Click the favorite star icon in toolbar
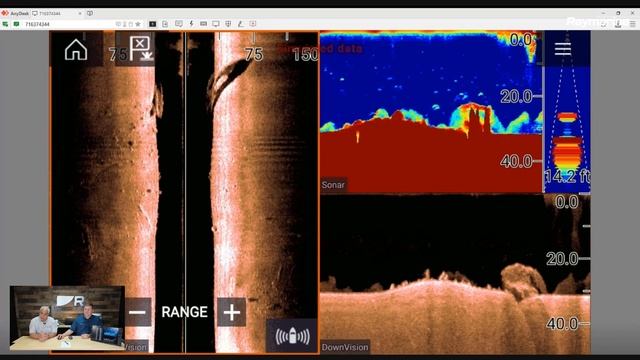 [x=138, y=24]
